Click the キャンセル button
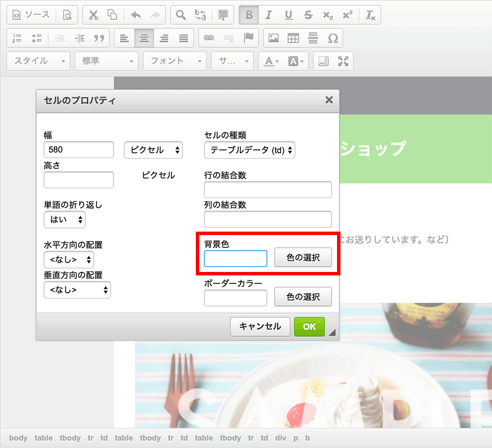Viewport: 492px width, 448px height. pos(260,327)
